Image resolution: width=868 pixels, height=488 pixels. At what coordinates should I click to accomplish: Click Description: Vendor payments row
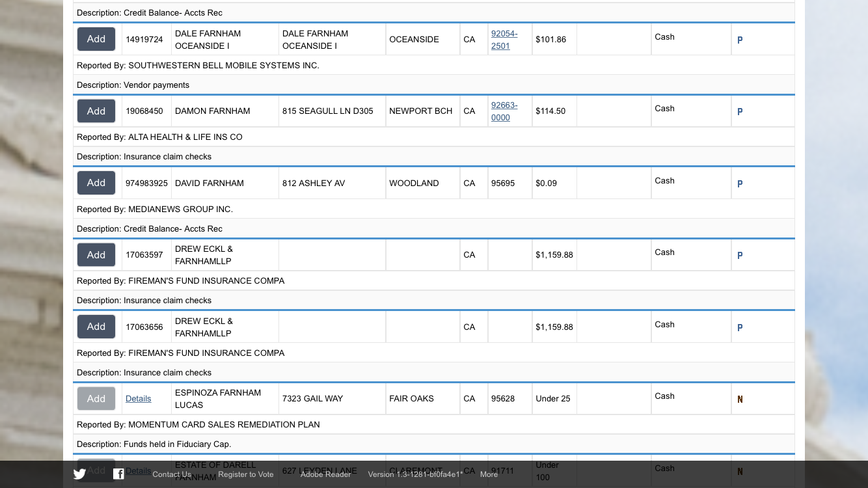click(434, 85)
